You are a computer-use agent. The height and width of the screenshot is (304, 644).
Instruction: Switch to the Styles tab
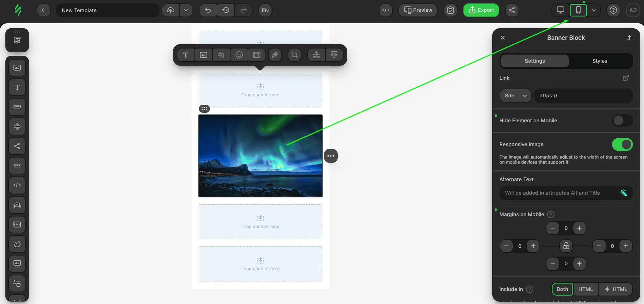pos(600,61)
